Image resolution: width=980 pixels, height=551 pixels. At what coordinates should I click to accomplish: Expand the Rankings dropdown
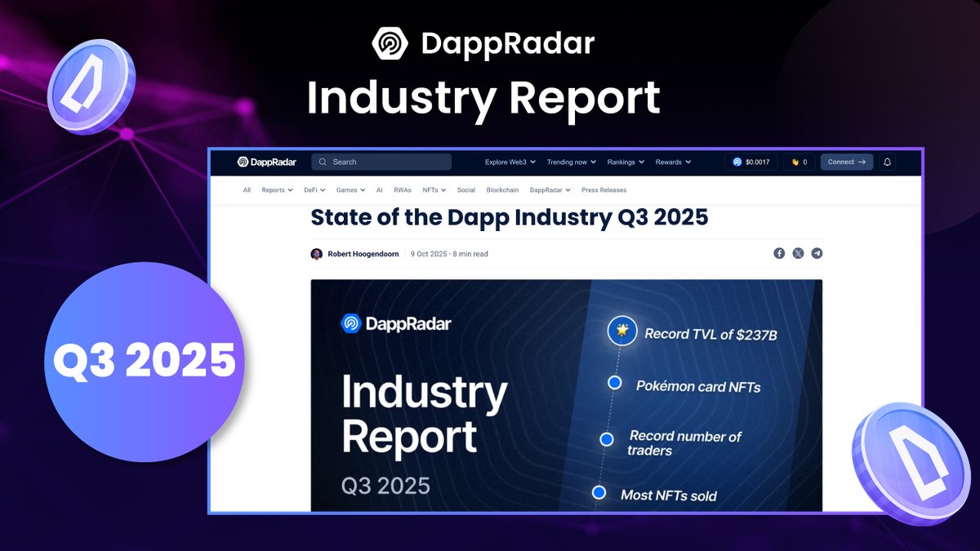point(626,162)
